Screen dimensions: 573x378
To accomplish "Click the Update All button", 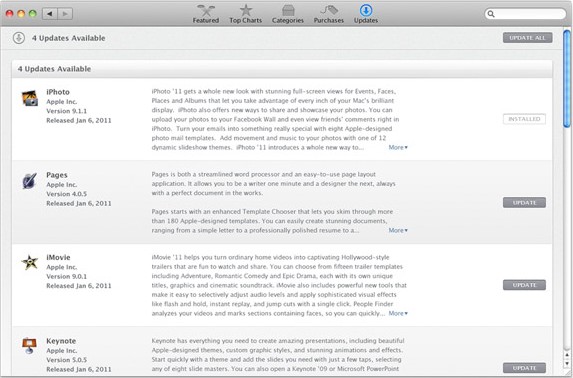I will (x=527, y=38).
